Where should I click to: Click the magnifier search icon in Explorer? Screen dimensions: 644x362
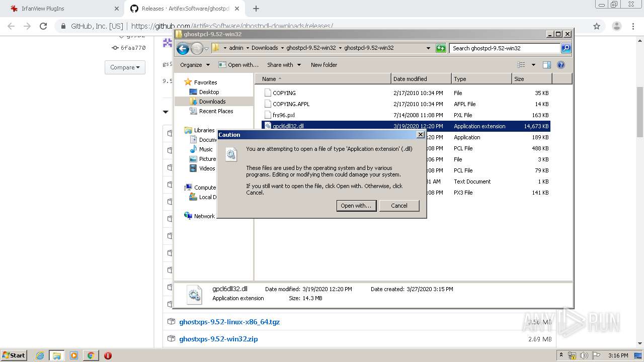[x=566, y=48]
